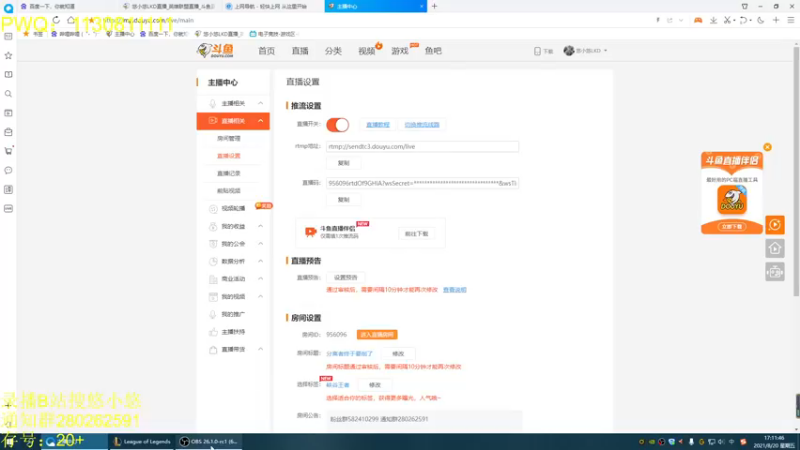Click the orange 进入直播房间 button
This screenshot has width=800, height=450.
coord(377,335)
